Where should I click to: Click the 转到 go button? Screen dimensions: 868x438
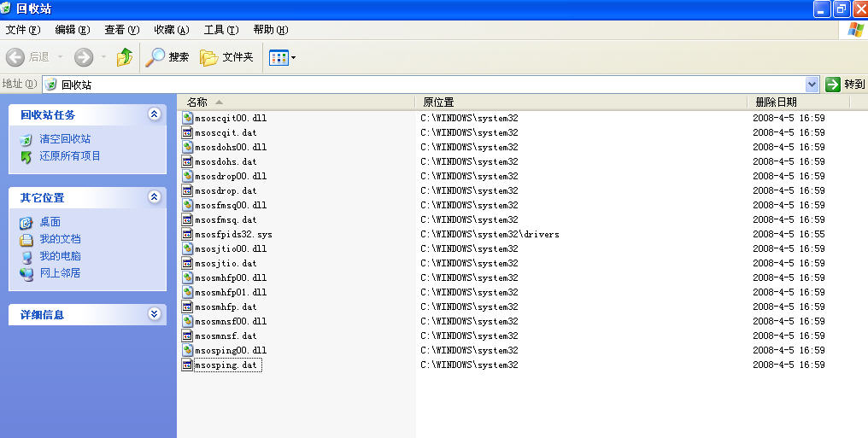tap(845, 85)
